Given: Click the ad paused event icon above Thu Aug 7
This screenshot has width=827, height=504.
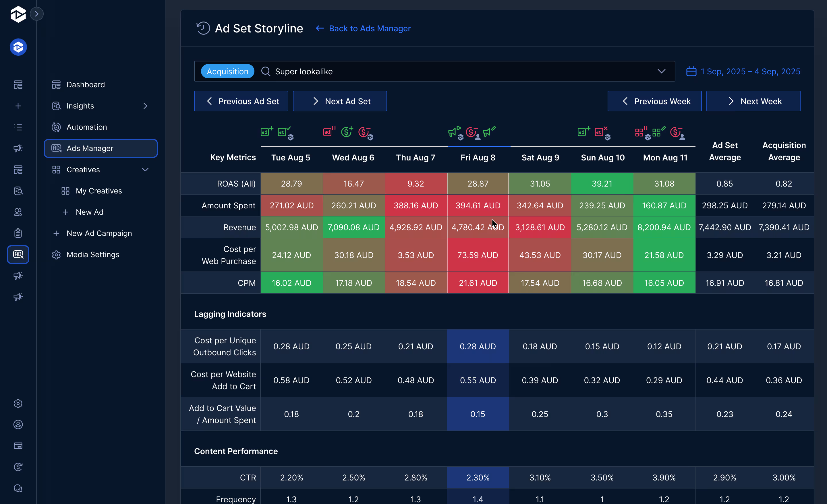Looking at the screenshot, I should pyautogui.click(x=328, y=131).
